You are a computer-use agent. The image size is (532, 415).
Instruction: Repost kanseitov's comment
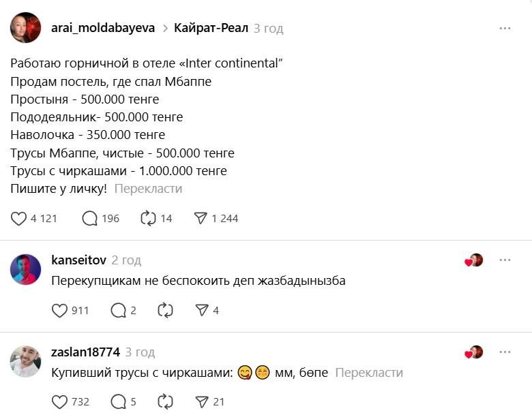(x=165, y=310)
